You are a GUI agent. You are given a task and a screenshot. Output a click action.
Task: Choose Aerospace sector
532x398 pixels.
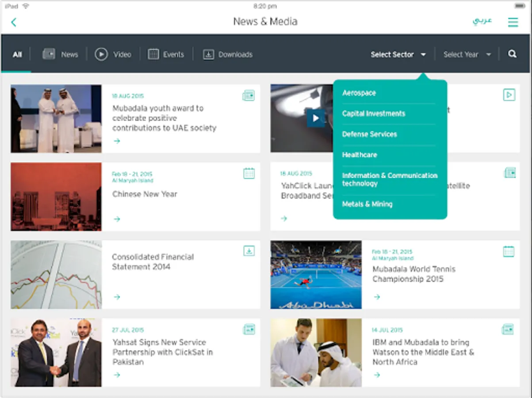[359, 93]
